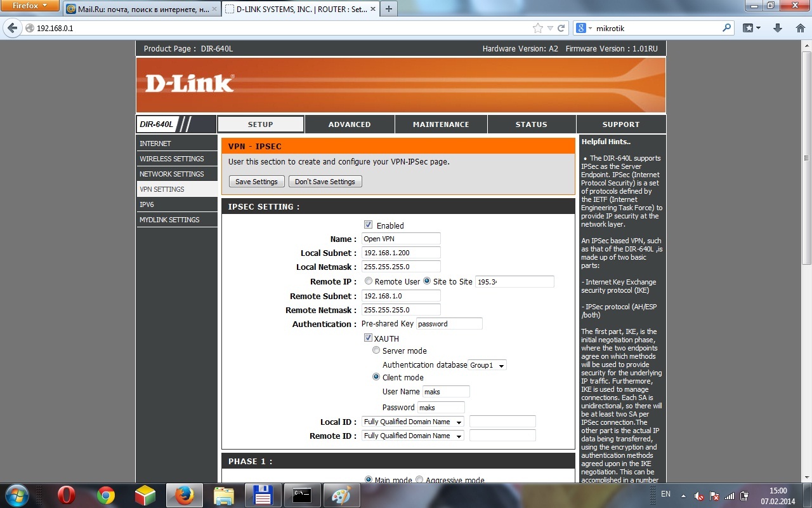This screenshot has width=812, height=508.
Task: Open the bookmarks menu icon
Action: click(x=752, y=28)
